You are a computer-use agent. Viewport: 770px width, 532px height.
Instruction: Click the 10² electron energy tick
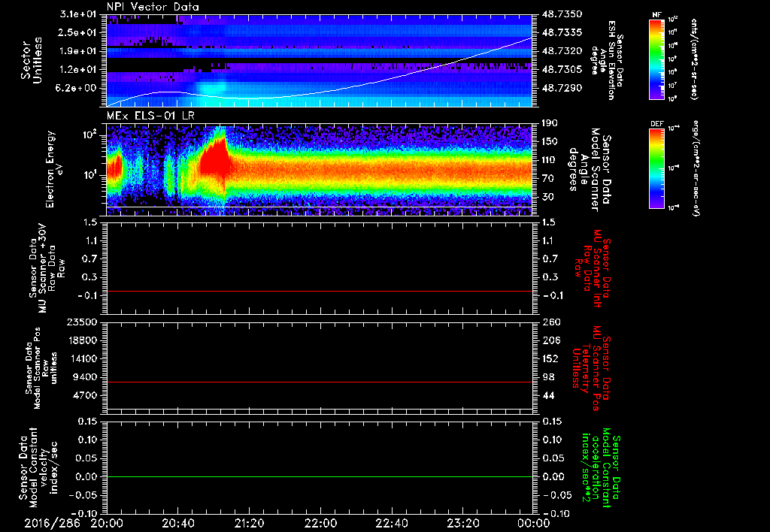pyautogui.click(x=91, y=135)
